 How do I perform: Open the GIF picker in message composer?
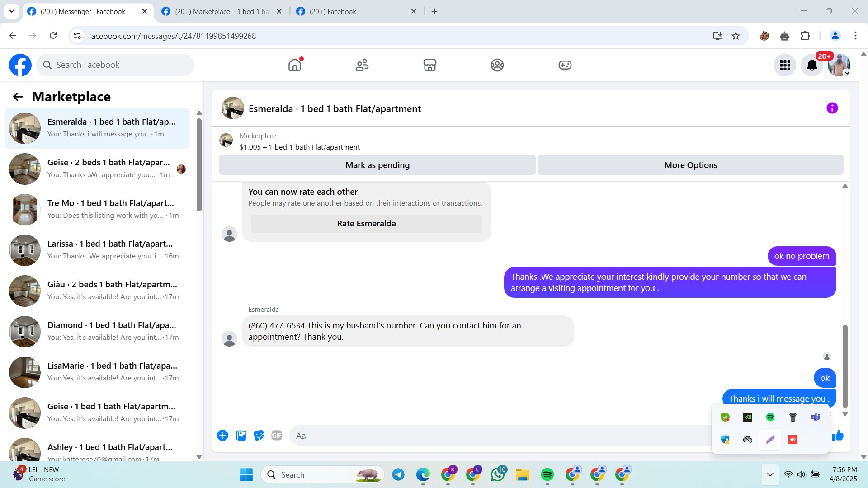(x=277, y=436)
